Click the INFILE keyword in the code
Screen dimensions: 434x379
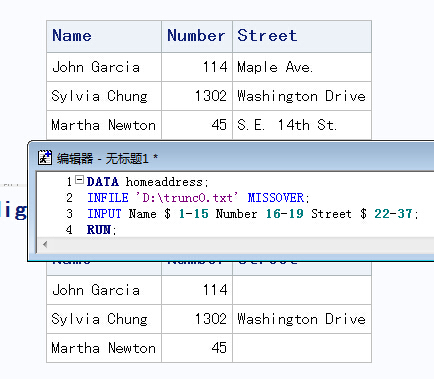point(108,198)
